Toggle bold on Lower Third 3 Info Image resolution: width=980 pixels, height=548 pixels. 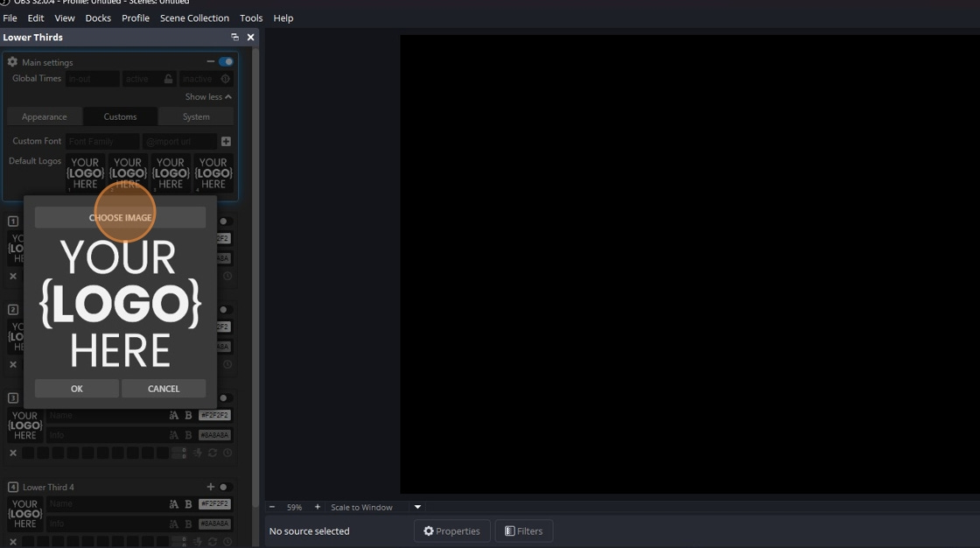(x=188, y=435)
